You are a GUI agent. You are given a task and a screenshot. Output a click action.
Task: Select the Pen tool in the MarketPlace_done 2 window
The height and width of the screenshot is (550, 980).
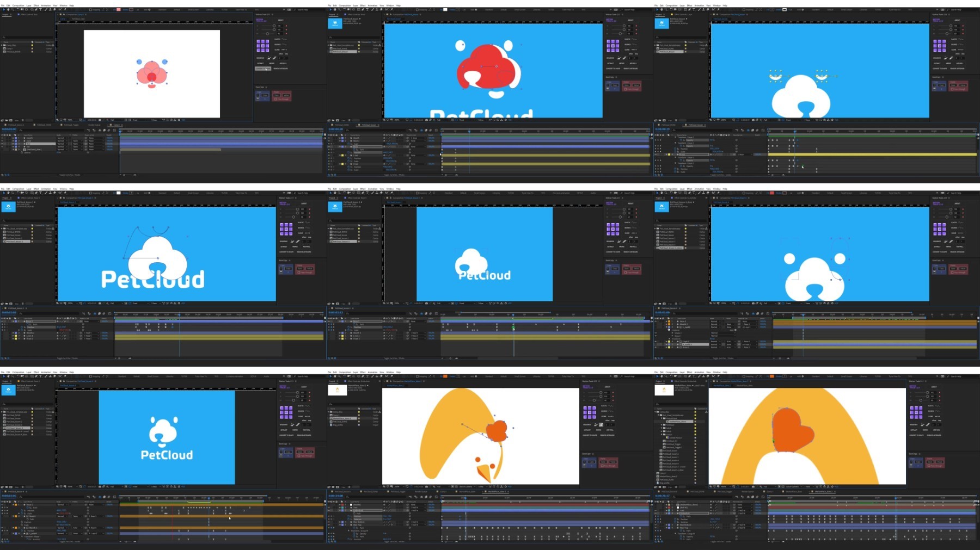pyautogui.click(x=689, y=376)
